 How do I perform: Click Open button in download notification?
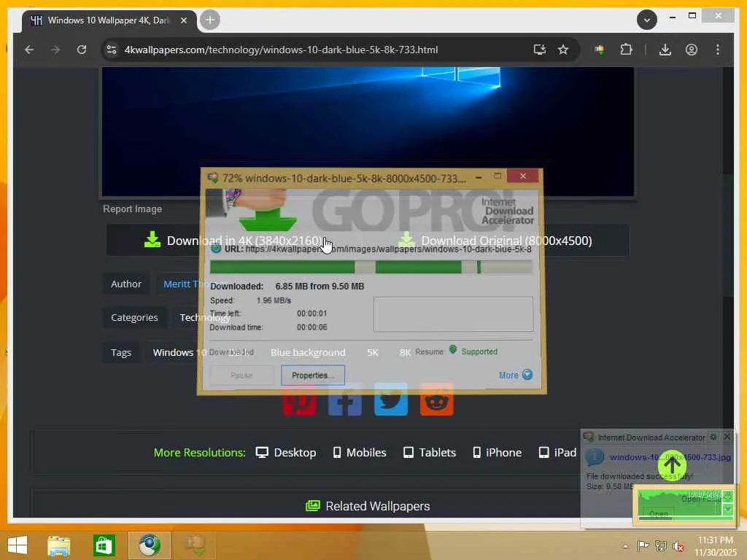coord(659,514)
